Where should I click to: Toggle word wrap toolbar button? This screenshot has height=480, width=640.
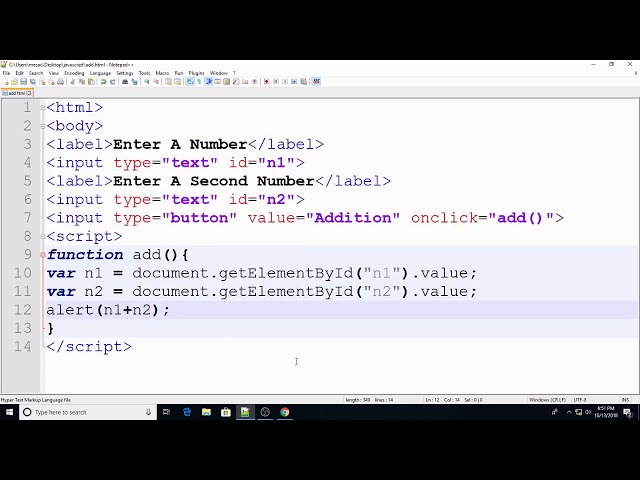coord(190,82)
